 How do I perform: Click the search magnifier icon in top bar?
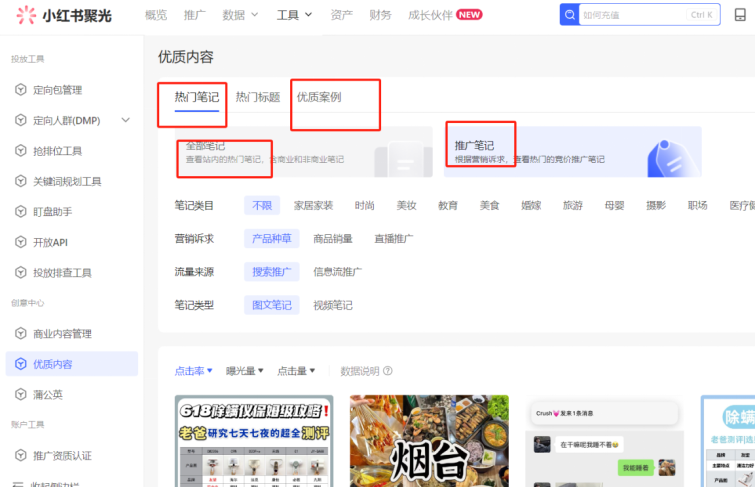[570, 15]
